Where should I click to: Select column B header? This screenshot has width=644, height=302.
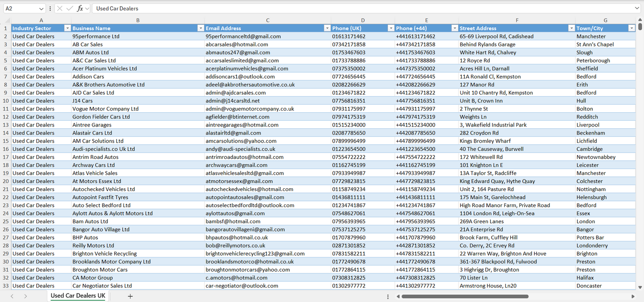click(x=138, y=20)
